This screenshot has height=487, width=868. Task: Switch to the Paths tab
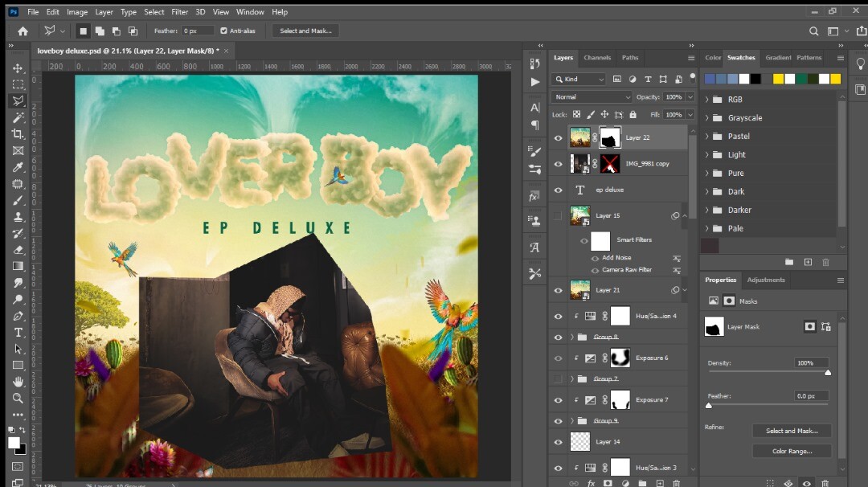[x=630, y=58]
